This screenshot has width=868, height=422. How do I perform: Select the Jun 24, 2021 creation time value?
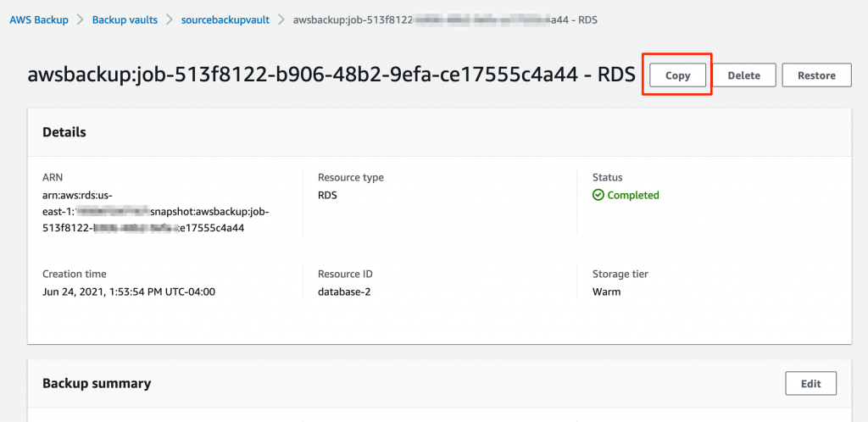(x=129, y=292)
